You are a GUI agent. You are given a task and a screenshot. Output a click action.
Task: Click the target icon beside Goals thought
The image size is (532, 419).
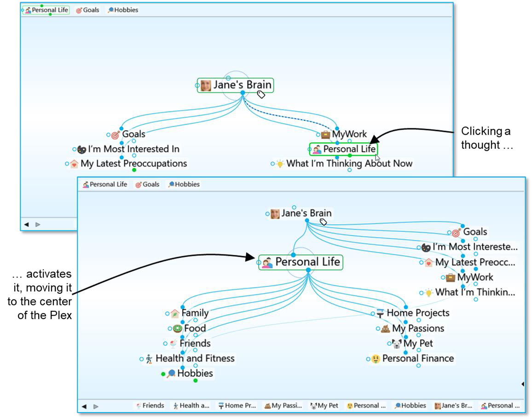tap(116, 135)
